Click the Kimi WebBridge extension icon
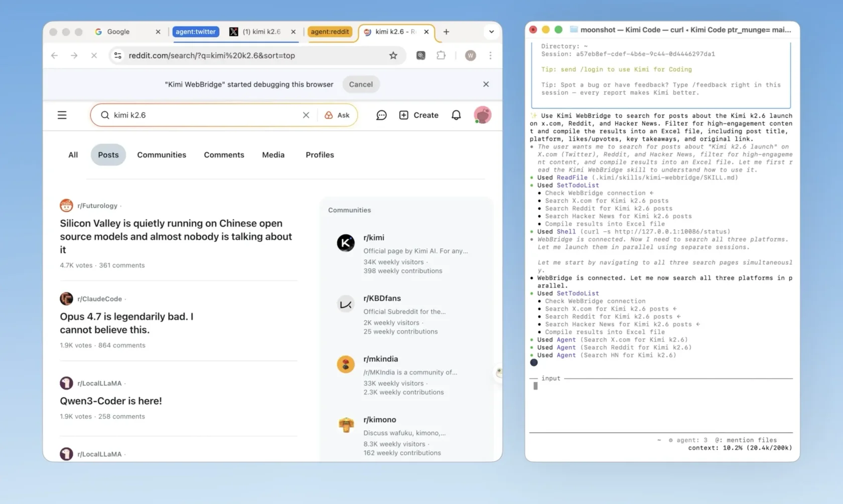This screenshot has width=843, height=504. click(421, 56)
